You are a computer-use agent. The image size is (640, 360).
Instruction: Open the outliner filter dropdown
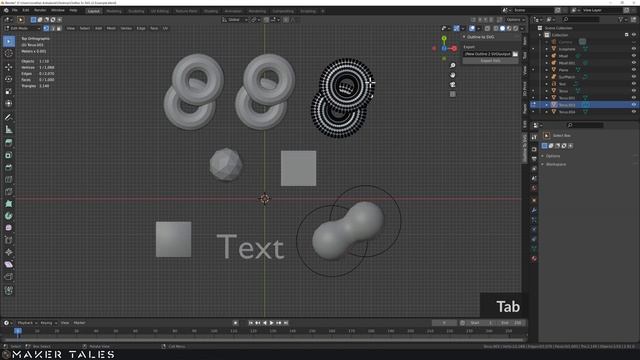[x=622, y=20]
